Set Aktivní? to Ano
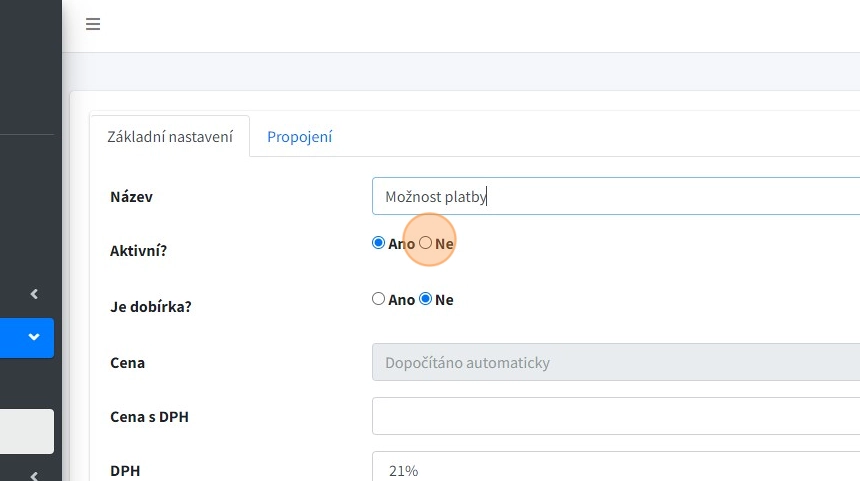Image resolution: width=860 pixels, height=481 pixels. point(378,243)
